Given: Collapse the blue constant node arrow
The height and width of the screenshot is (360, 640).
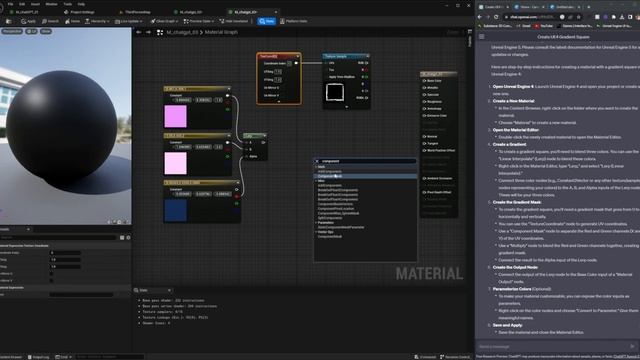Looking at the screenshot, I should click(x=238, y=182).
